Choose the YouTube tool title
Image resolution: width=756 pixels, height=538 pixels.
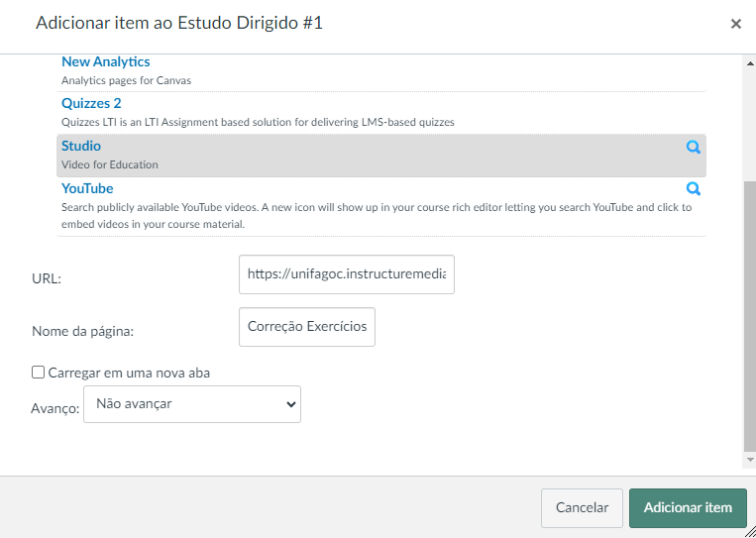point(87,188)
